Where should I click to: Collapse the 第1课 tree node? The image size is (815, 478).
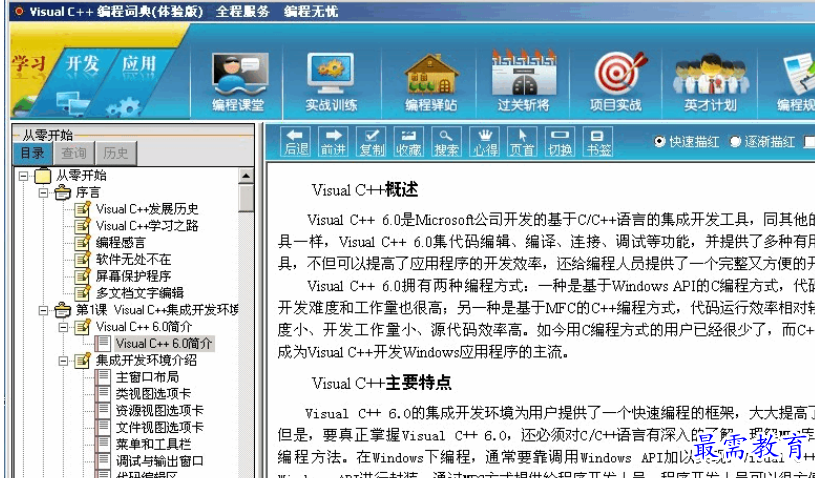44,311
